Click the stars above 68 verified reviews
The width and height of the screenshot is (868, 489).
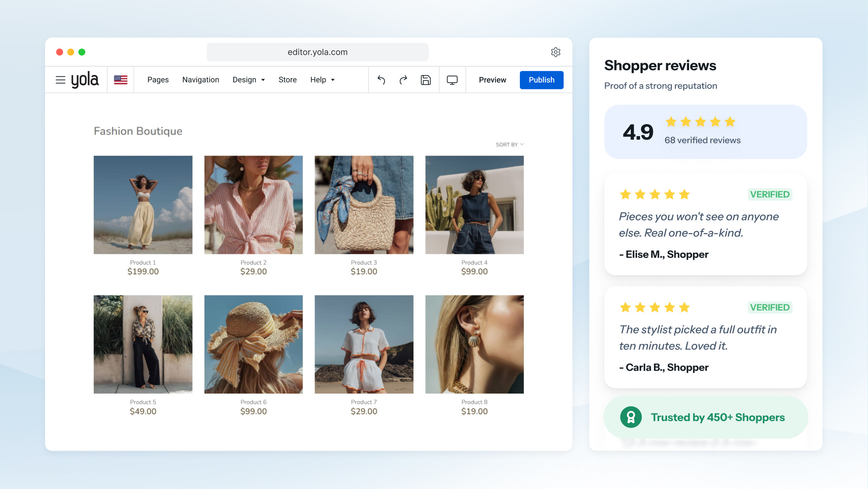point(701,122)
